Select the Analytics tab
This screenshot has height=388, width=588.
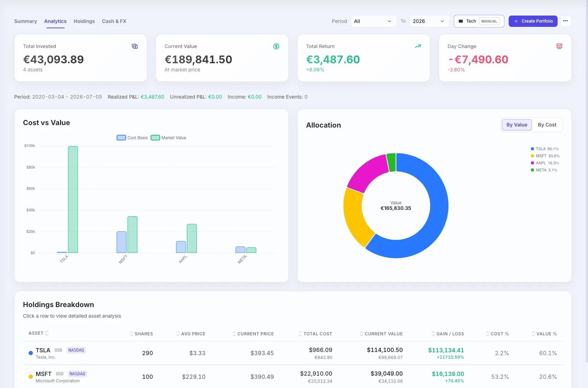coord(55,21)
